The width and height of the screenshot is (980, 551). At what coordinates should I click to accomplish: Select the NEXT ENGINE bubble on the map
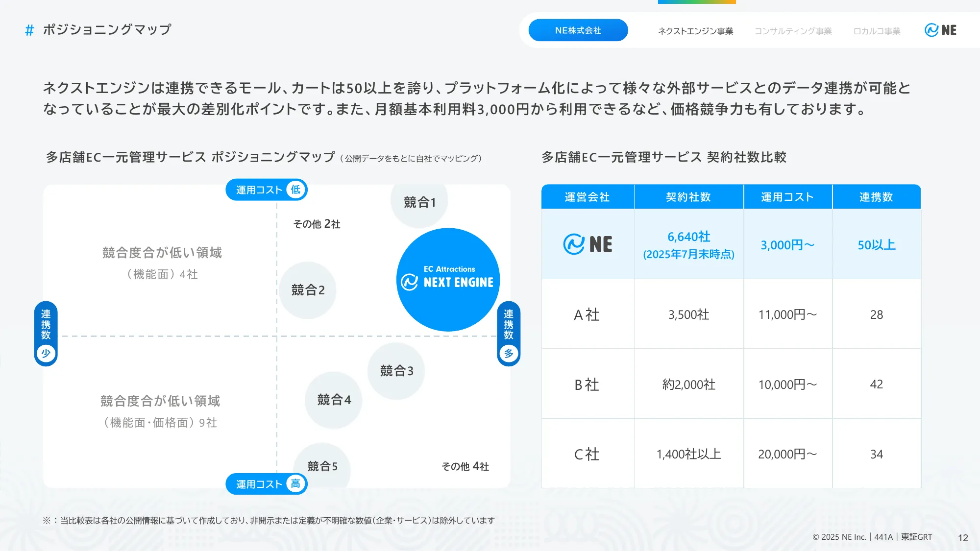[447, 280]
